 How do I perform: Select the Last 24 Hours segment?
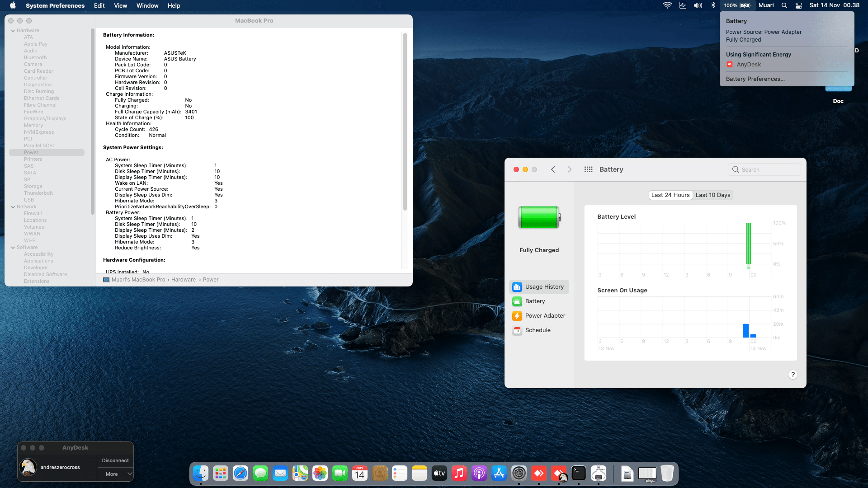pos(670,195)
